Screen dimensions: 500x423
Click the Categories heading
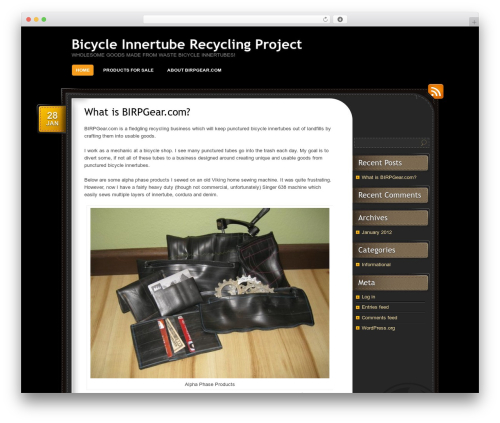(x=377, y=250)
